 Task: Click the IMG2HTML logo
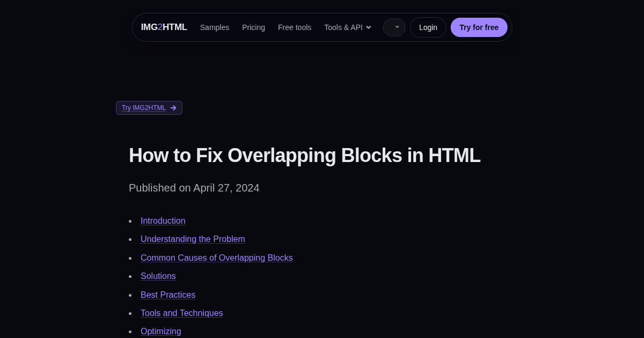164,27
